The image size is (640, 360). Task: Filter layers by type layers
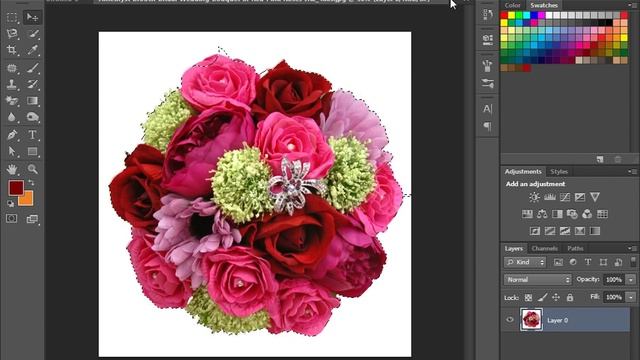588,262
